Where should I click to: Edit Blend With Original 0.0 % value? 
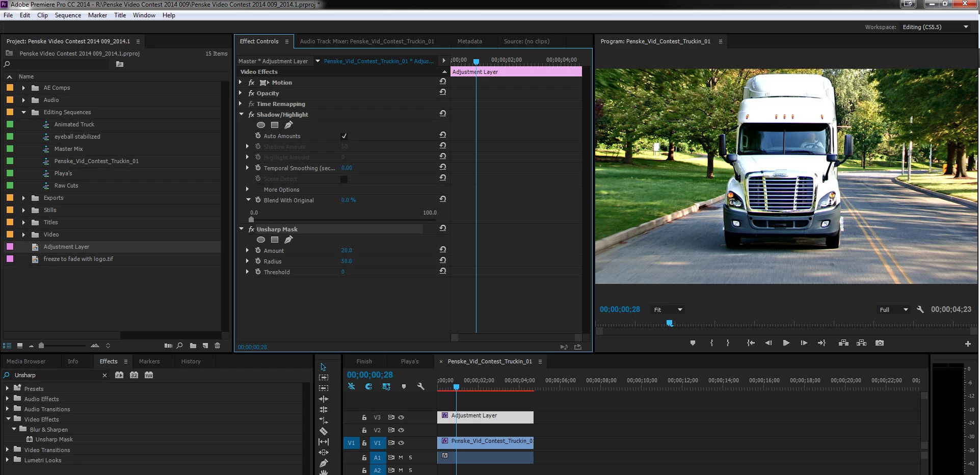point(349,200)
